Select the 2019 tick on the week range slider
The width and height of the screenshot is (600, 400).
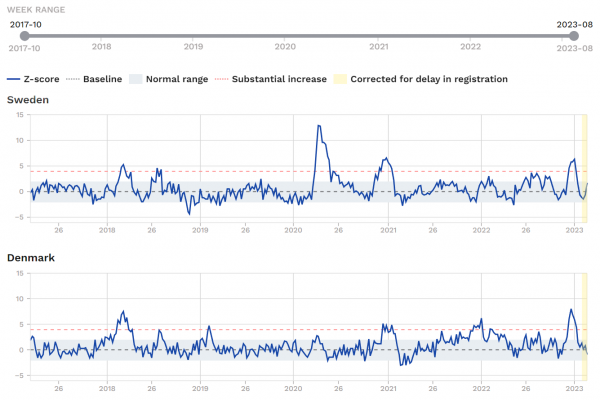coord(194,45)
